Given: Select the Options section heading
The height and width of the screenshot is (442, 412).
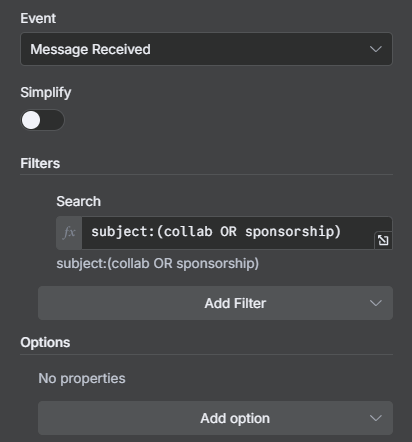Looking at the screenshot, I should (45, 342).
